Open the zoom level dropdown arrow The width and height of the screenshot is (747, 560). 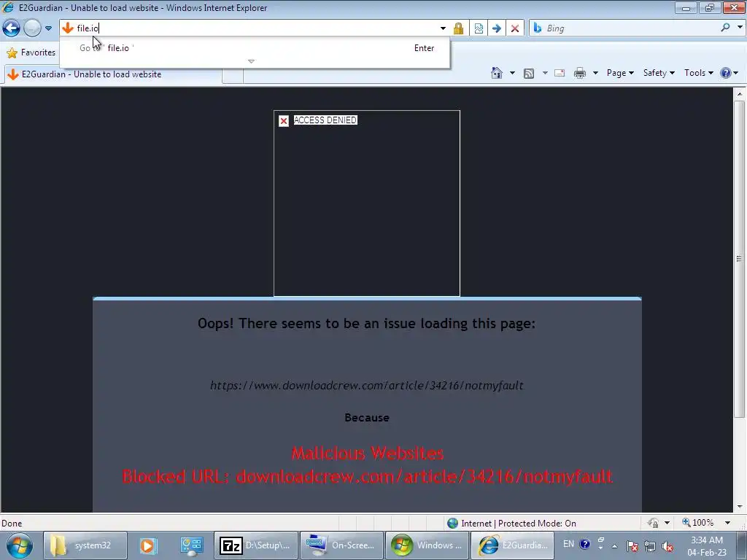727,523
